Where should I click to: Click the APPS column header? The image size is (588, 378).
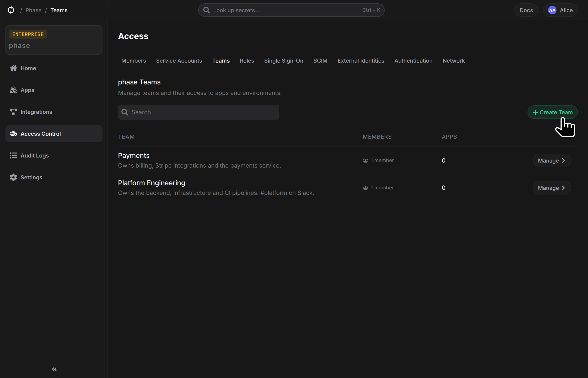click(449, 136)
